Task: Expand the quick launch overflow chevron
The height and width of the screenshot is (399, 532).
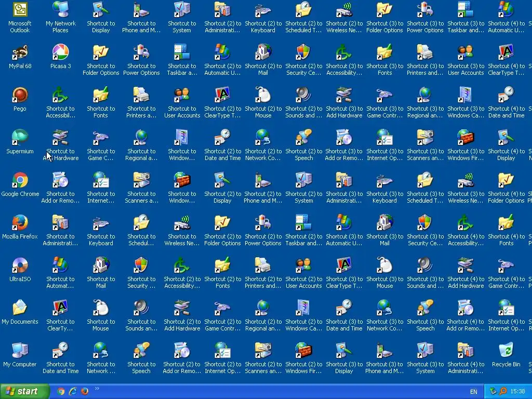Action: (97, 389)
